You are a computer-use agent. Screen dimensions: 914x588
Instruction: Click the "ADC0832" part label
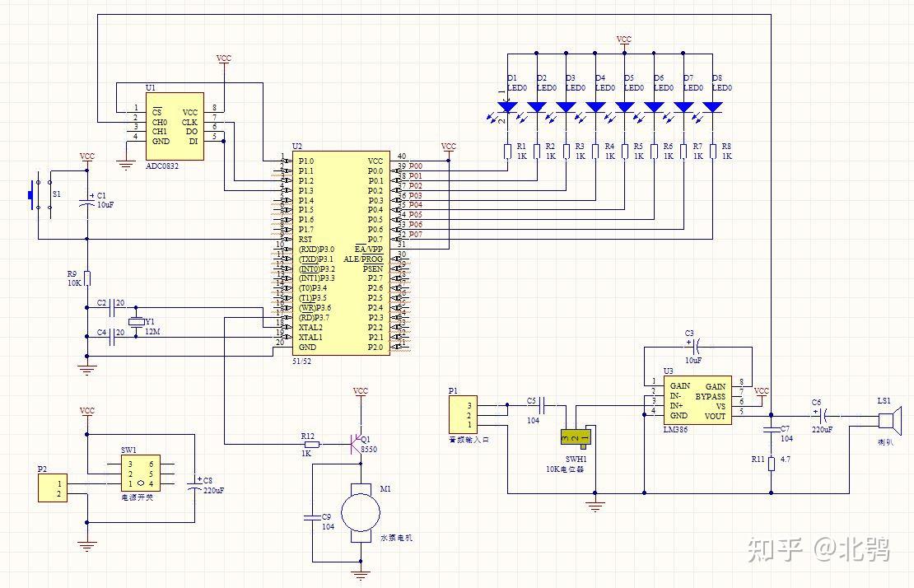(162, 166)
